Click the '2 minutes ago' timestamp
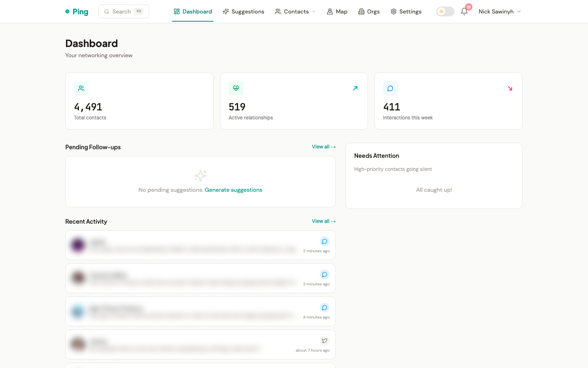 (316, 251)
